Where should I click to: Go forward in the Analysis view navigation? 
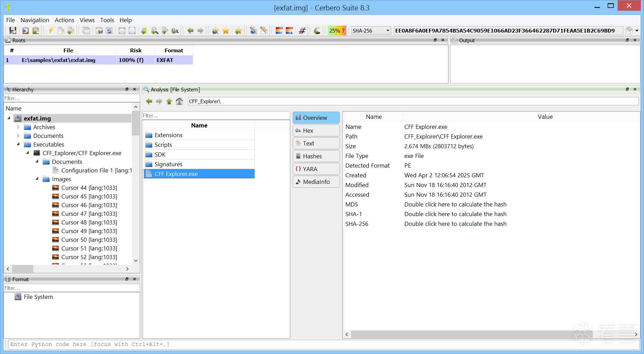pos(159,101)
